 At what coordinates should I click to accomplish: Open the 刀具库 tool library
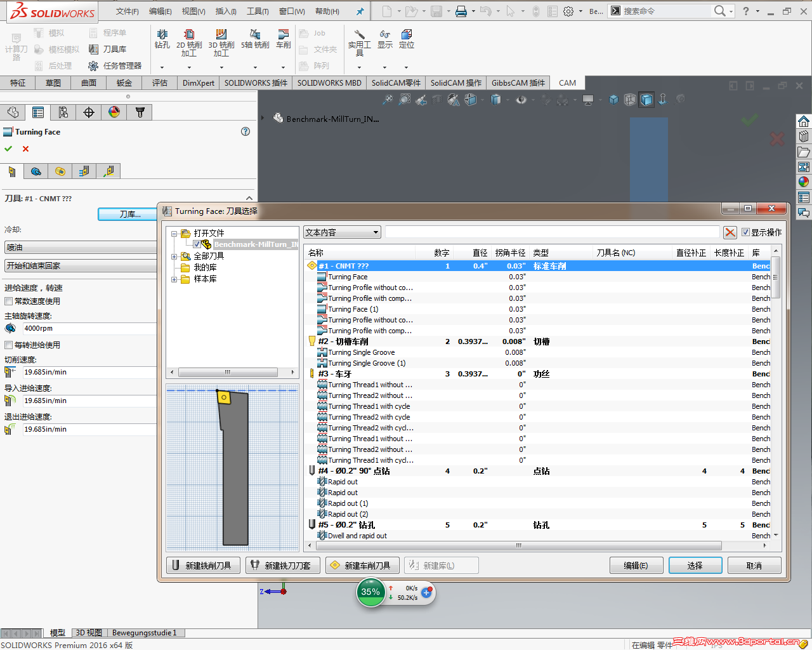point(108,49)
